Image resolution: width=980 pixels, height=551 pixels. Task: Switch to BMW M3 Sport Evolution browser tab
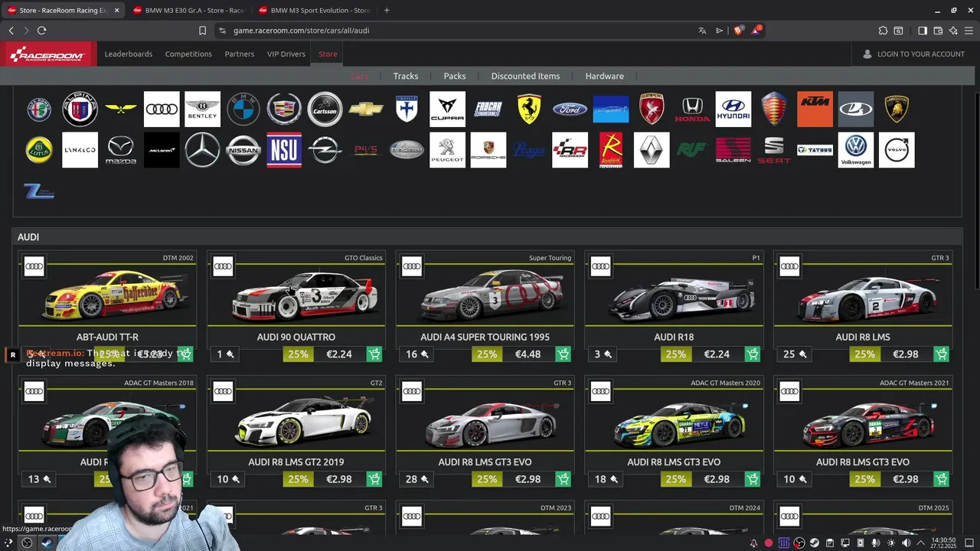tap(314, 10)
